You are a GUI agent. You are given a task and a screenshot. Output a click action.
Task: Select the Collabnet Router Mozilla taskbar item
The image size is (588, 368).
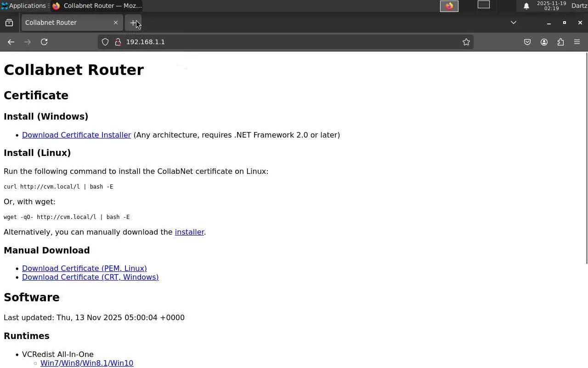[97, 6]
